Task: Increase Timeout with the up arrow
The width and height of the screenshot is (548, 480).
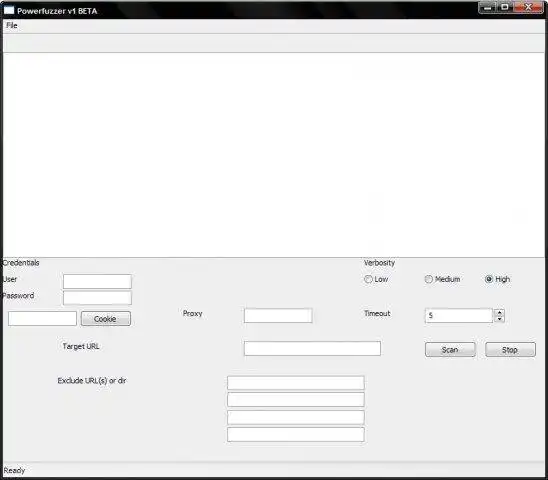Action: click(x=500, y=312)
